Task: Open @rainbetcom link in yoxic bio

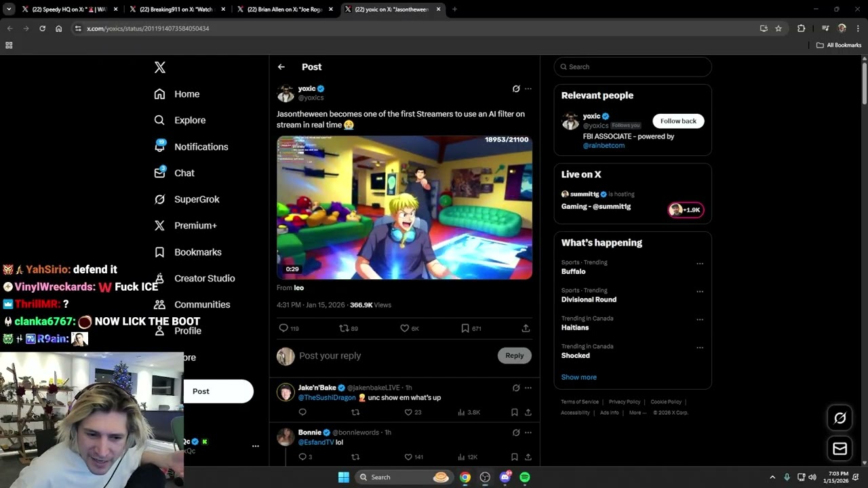Action: (604, 146)
